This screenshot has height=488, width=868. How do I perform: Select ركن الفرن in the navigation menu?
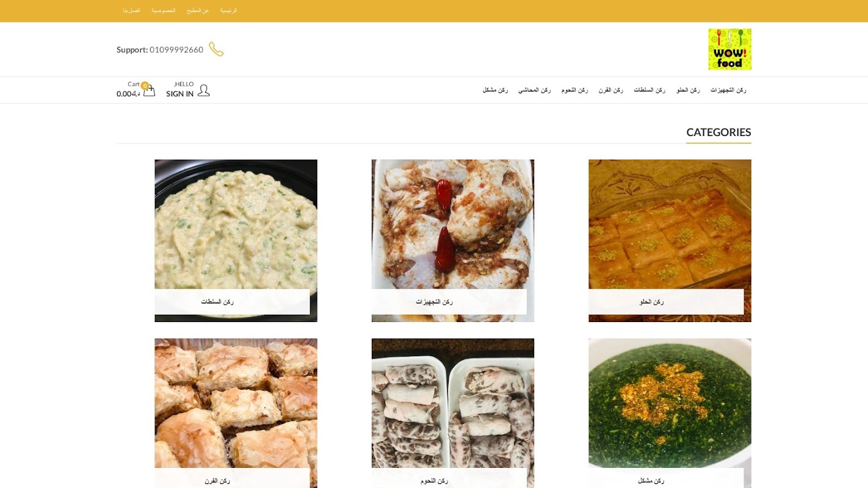[x=610, y=90]
